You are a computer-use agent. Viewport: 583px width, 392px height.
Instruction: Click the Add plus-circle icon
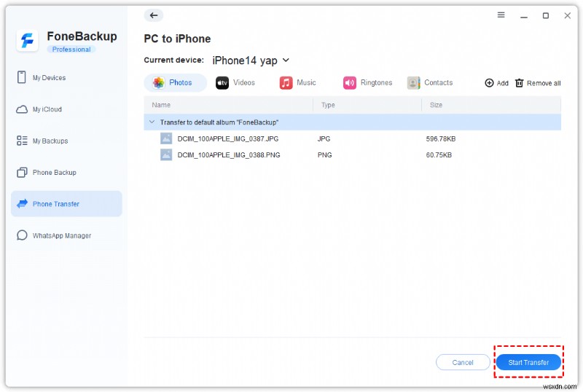[489, 83]
